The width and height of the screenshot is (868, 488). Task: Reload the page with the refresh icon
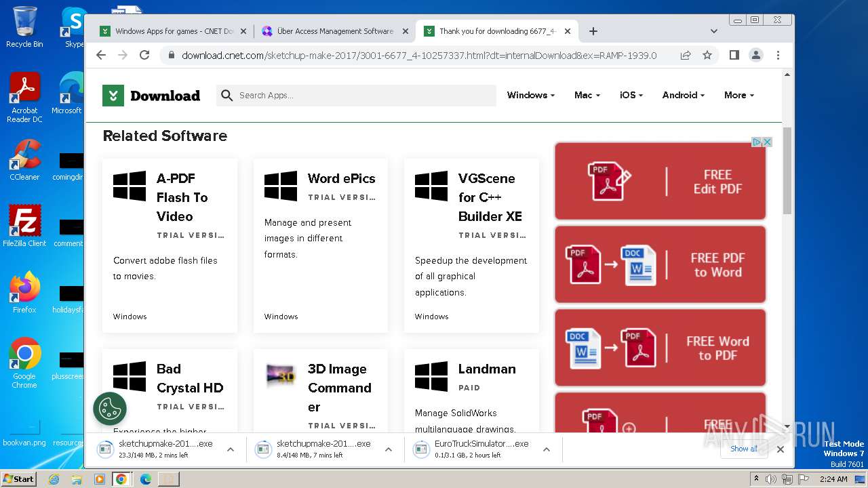pos(144,55)
